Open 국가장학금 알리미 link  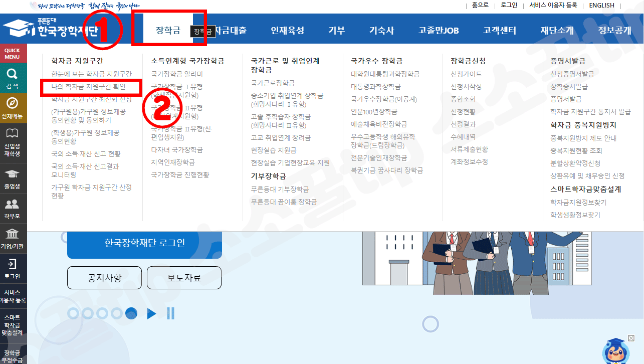click(x=177, y=74)
